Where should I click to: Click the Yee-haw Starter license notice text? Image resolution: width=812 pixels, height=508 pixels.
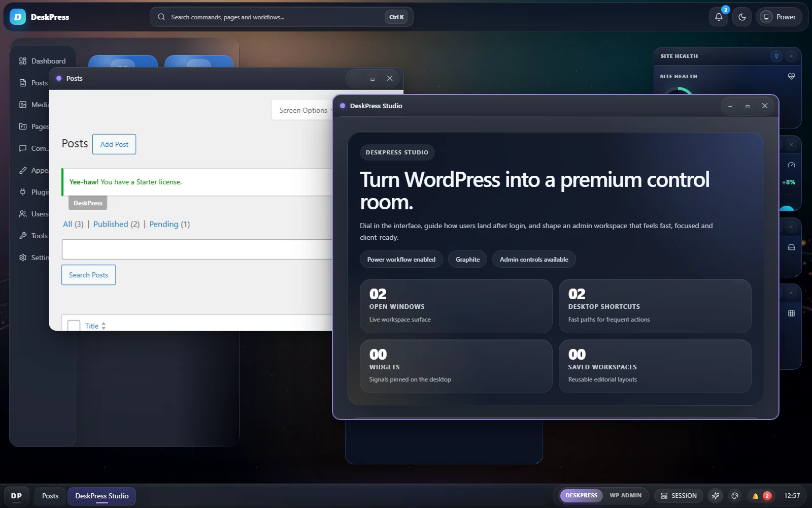pos(125,182)
